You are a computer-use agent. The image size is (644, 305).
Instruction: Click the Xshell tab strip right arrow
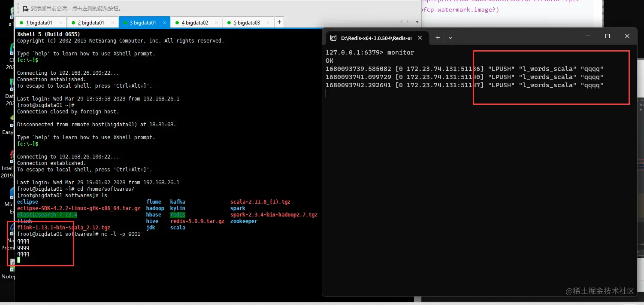click(x=407, y=22)
